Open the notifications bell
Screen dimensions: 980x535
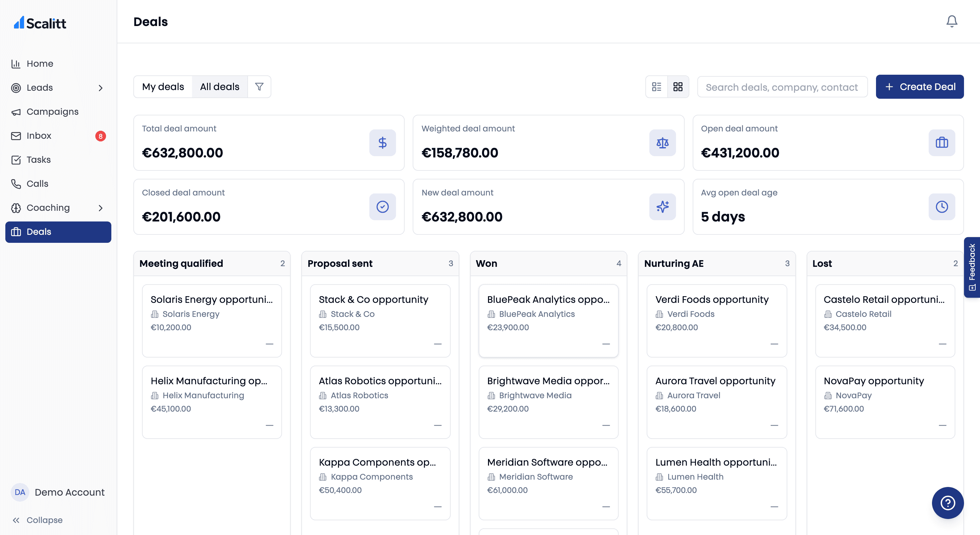[x=951, y=21]
